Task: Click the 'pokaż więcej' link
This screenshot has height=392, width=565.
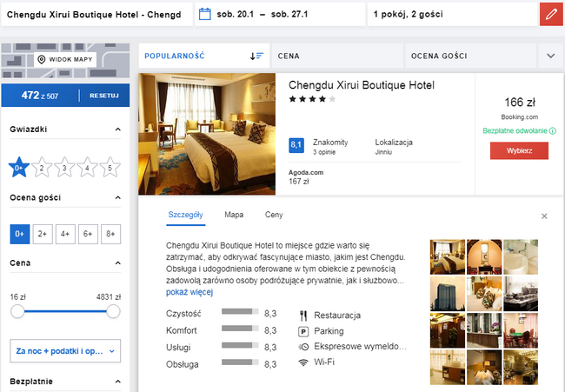Action: [x=189, y=292]
